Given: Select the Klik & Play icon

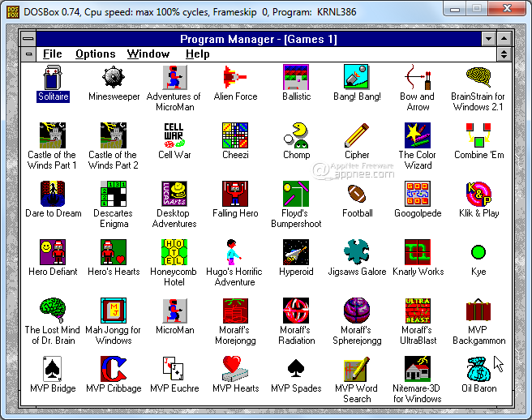Looking at the screenshot, I should point(478,194).
